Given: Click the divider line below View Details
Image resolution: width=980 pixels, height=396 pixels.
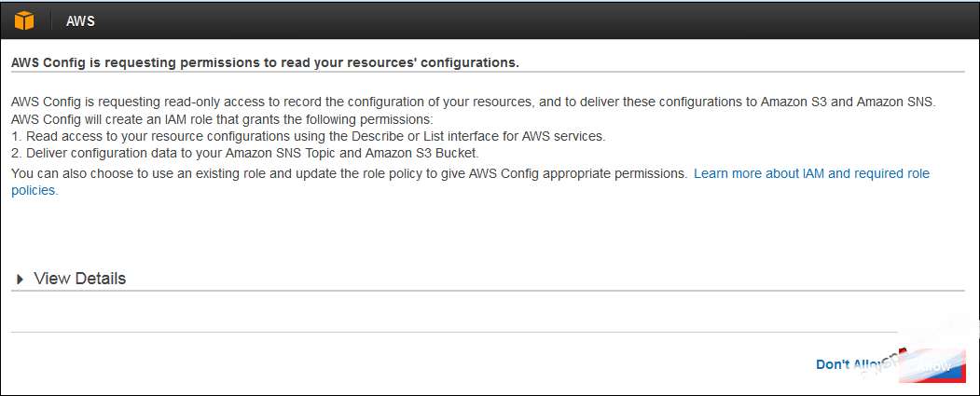Looking at the screenshot, I should pyautogui.click(x=488, y=291).
